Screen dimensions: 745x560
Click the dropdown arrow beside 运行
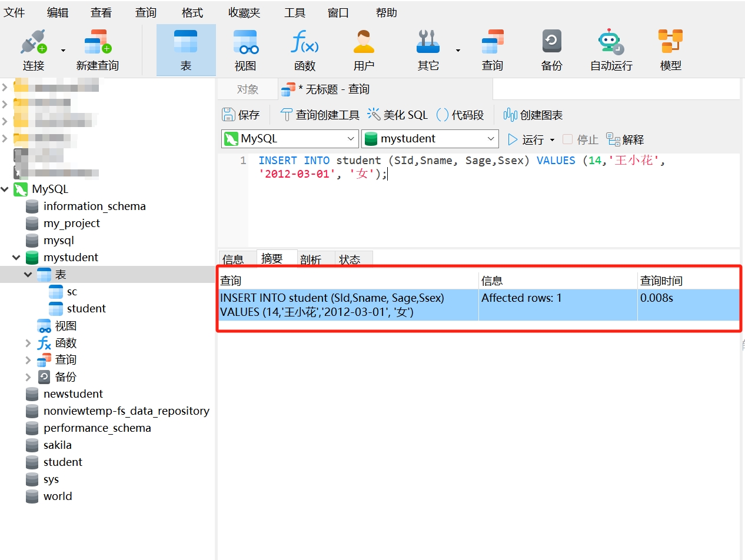pyautogui.click(x=552, y=140)
